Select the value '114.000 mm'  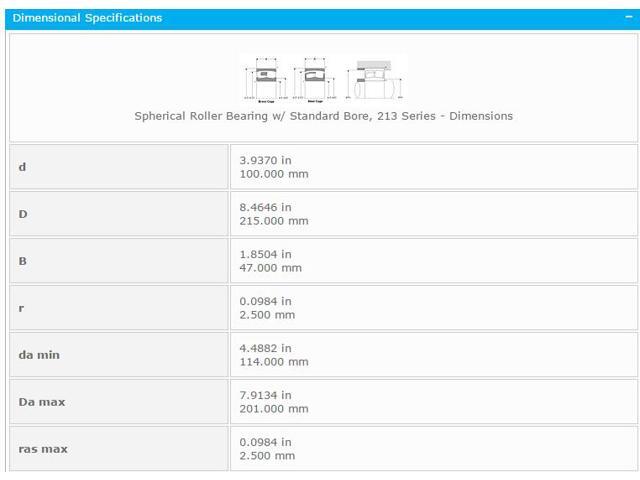pyautogui.click(x=274, y=362)
